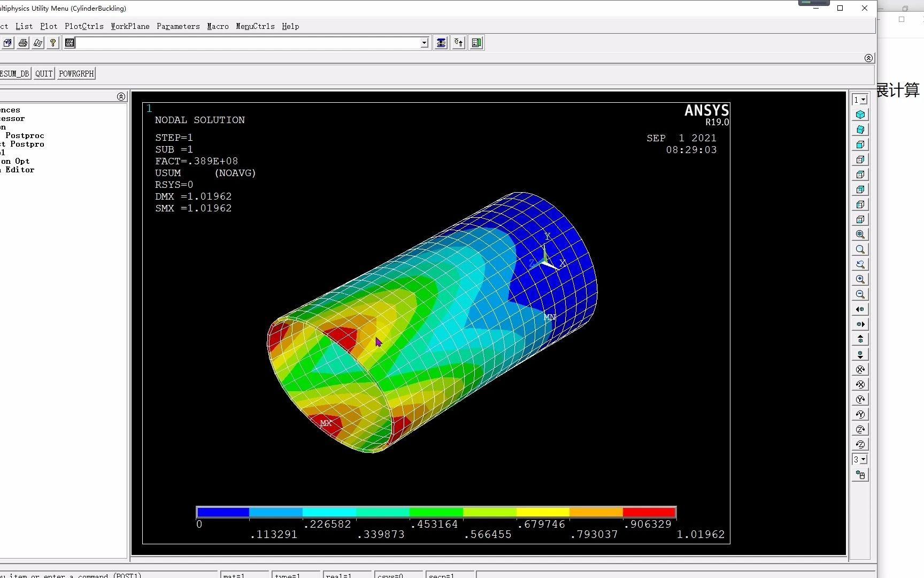This screenshot has width=924, height=578.
Task: Open the Plot menu
Action: click(x=49, y=26)
